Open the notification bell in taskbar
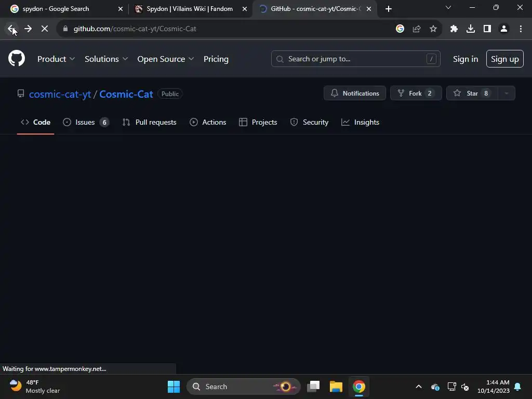Viewport: 532px width, 399px height. coord(517,387)
